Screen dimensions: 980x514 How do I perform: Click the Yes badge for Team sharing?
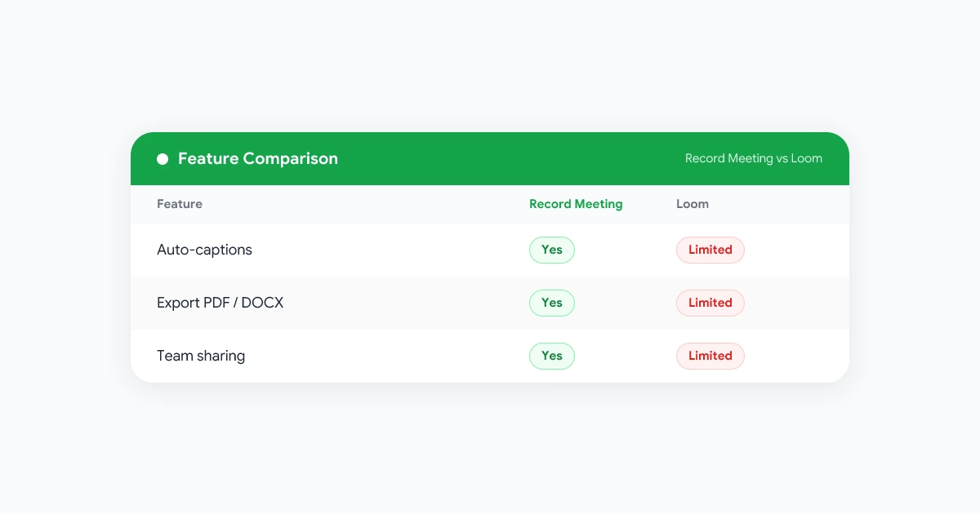tap(552, 356)
